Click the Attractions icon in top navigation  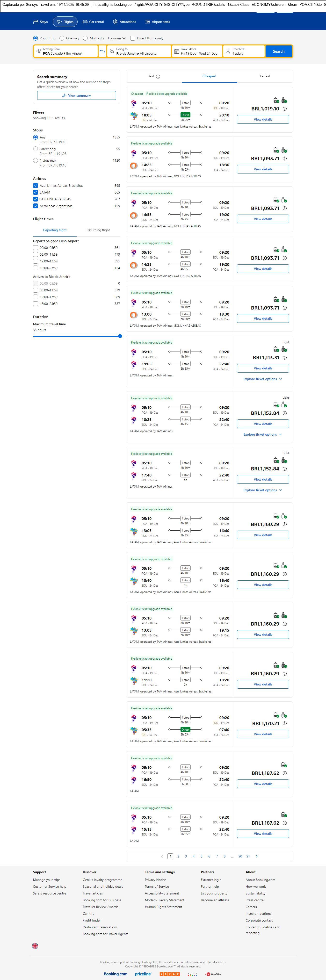coord(115,22)
